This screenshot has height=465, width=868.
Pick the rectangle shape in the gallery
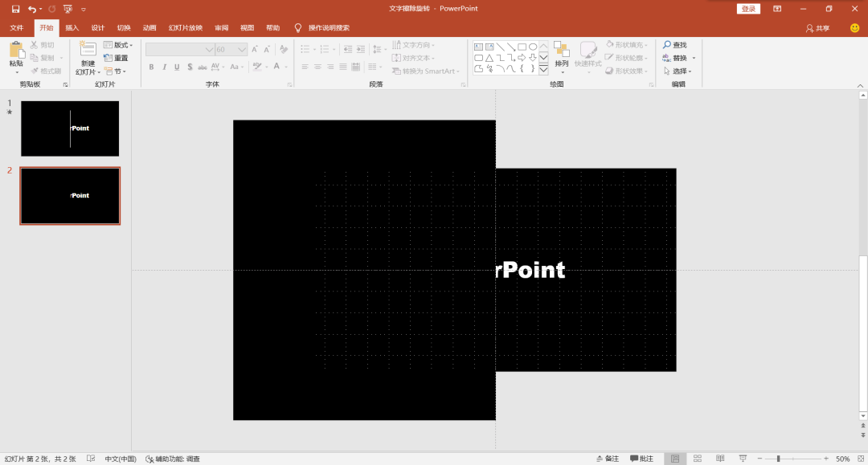(x=522, y=47)
